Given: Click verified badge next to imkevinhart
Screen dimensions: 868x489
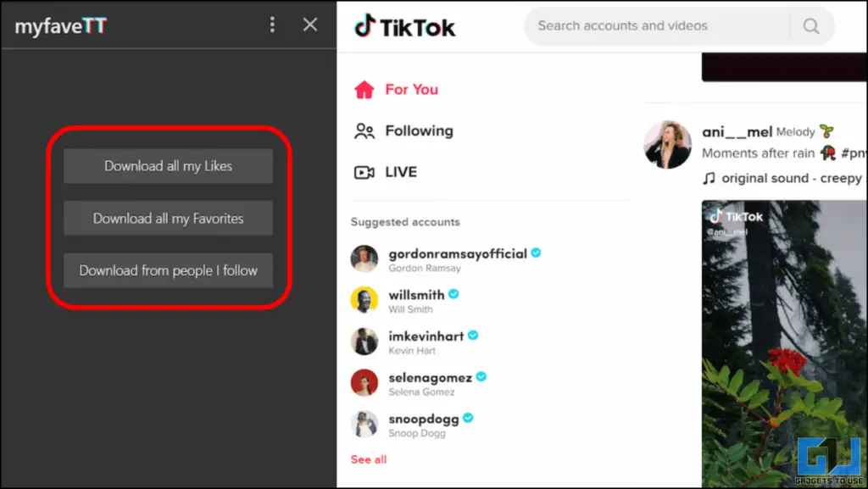Looking at the screenshot, I should point(473,336).
